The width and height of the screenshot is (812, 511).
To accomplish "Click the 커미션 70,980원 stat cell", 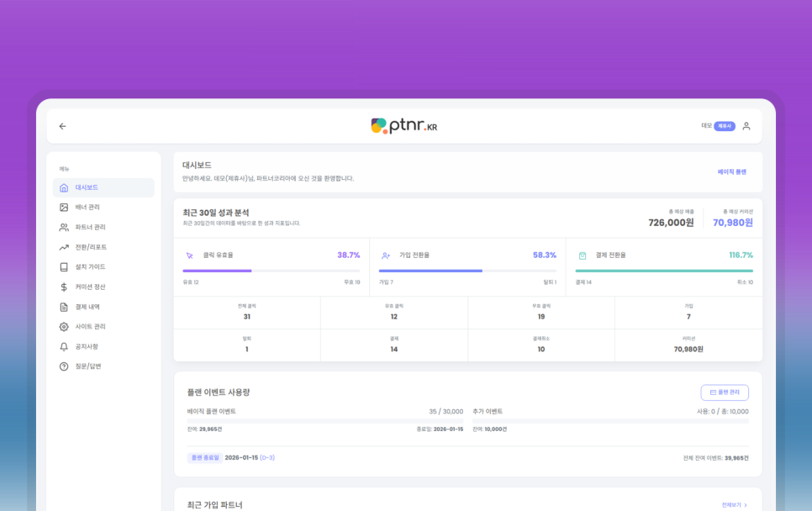I will tap(688, 345).
